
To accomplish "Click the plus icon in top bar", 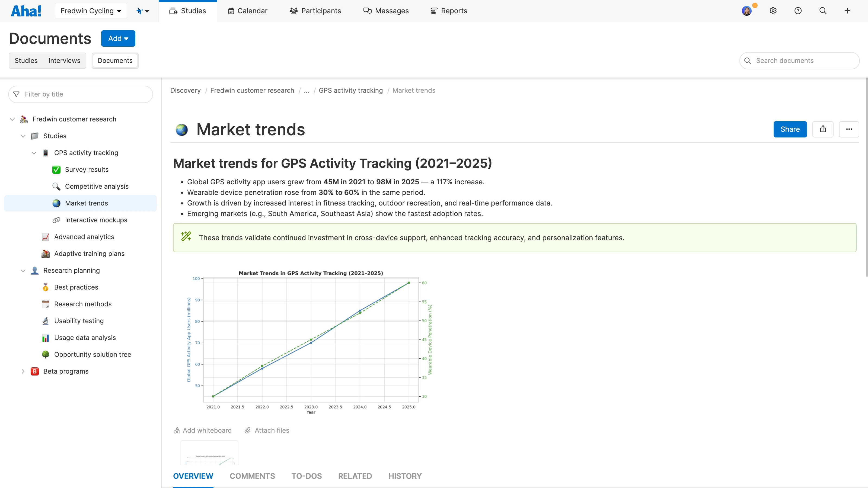I will pos(847,11).
